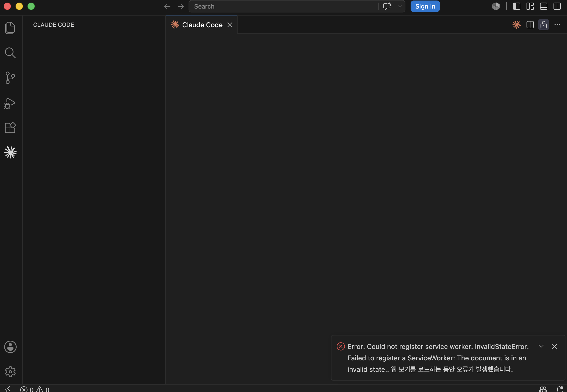The image size is (567, 392).
Task: Click the orange Claude icon in editor actions
Action: (x=517, y=25)
